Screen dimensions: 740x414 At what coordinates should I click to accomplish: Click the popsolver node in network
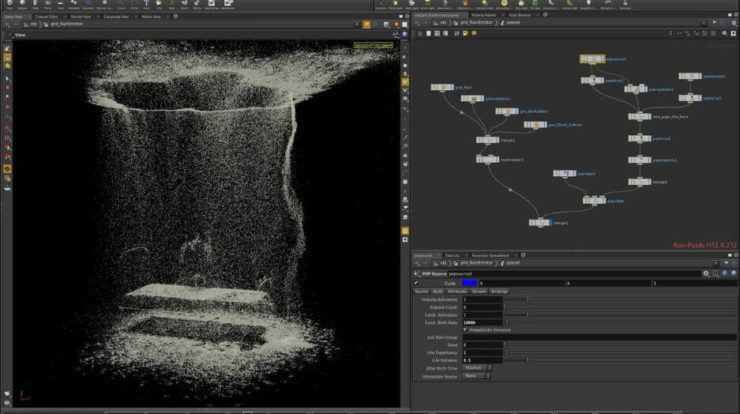pos(593,201)
